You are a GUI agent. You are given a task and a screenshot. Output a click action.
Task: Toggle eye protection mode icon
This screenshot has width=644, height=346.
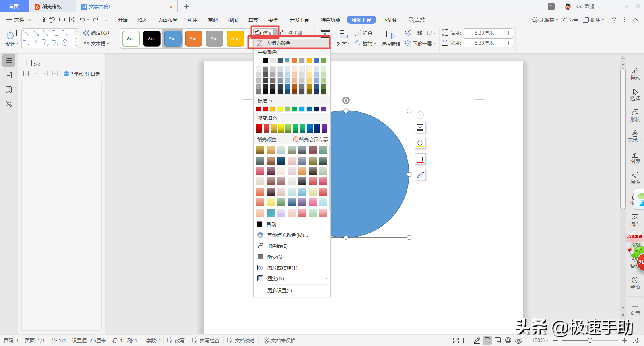pos(518,340)
